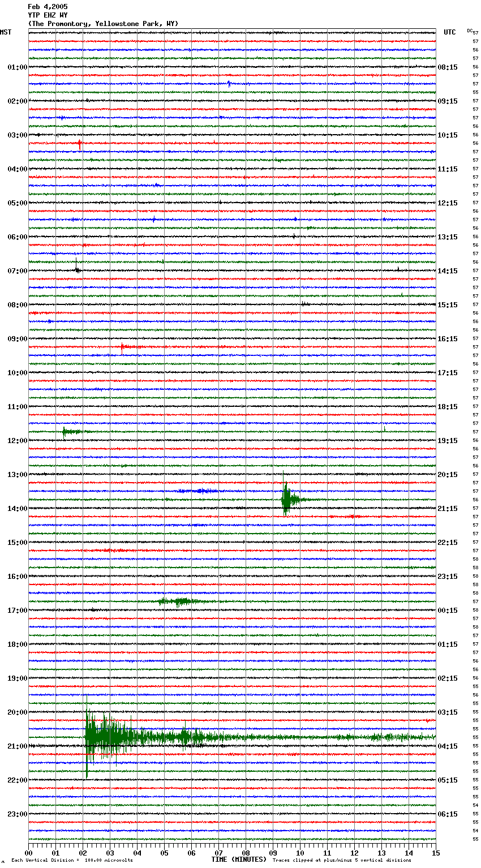Image resolution: width=481 pixels, height=868 pixels.
Task: Select the station code YTP EHZ WY
Action: coord(48,15)
